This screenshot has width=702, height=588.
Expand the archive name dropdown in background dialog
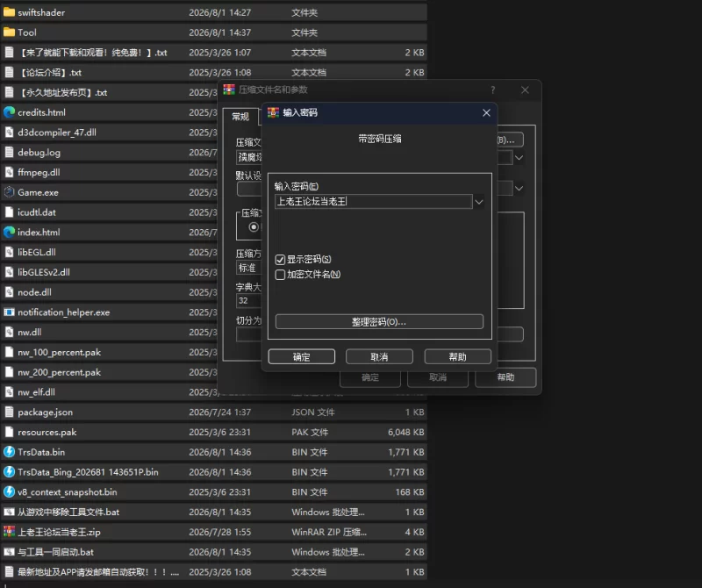pos(519,158)
